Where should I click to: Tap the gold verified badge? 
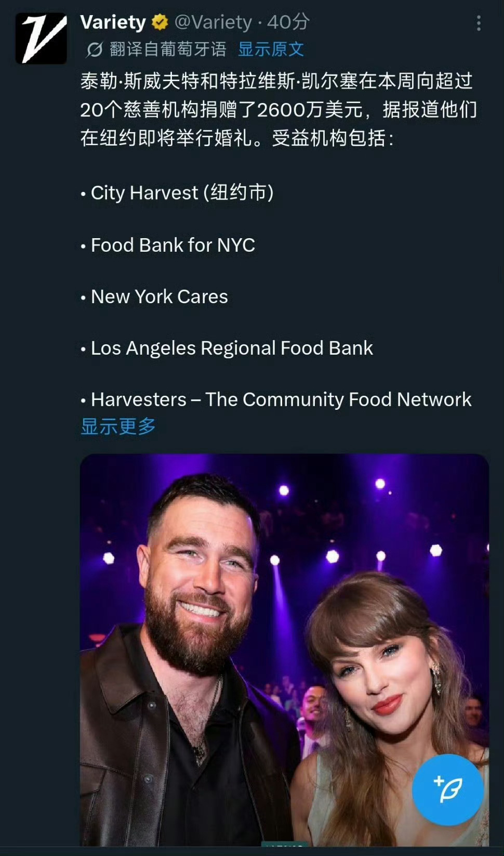click(x=160, y=22)
